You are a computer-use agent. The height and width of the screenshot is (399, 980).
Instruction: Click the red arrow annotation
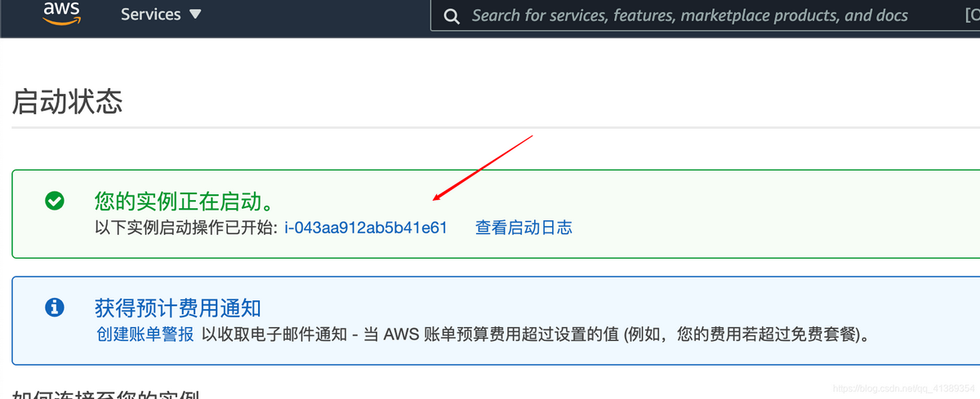click(x=483, y=167)
